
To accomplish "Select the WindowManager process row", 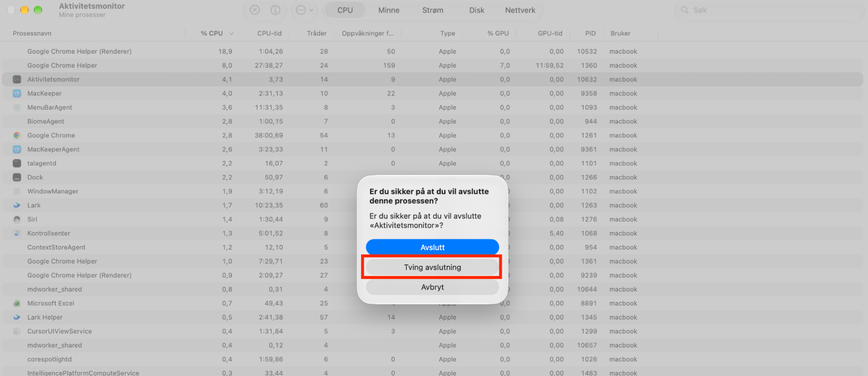I will [x=432, y=191].
